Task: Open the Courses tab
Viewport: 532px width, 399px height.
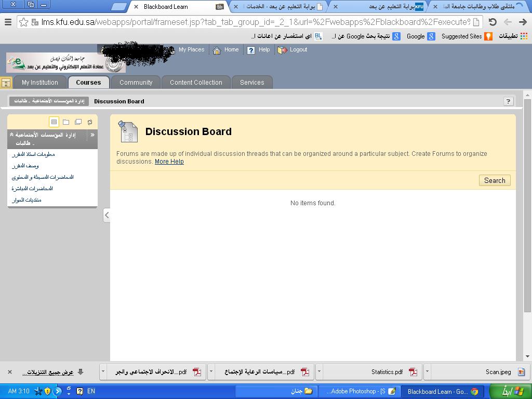Action: tap(88, 83)
